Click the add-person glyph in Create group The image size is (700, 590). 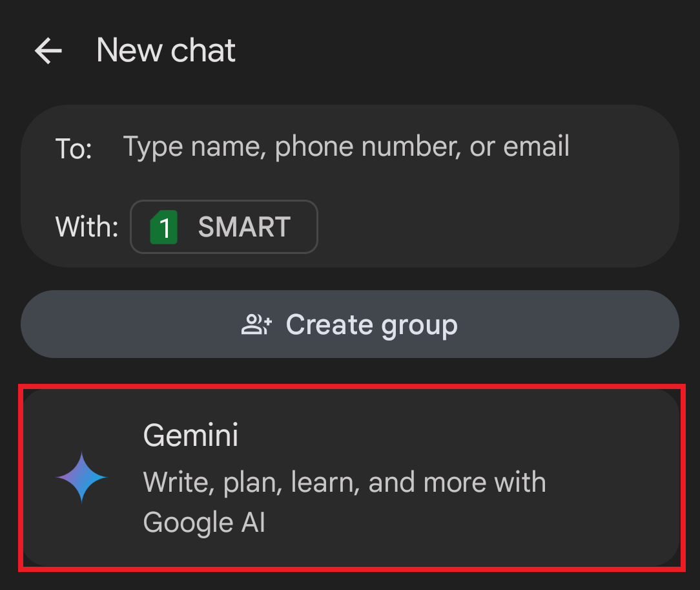click(258, 324)
